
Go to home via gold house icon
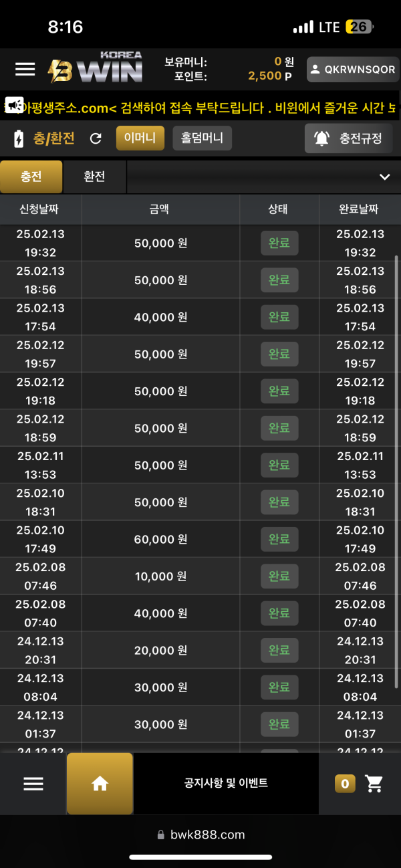click(100, 784)
